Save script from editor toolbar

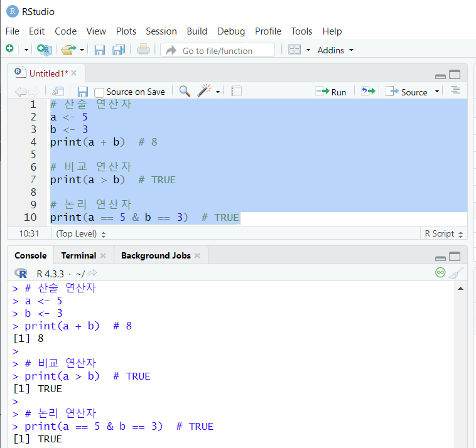[82, 92]
